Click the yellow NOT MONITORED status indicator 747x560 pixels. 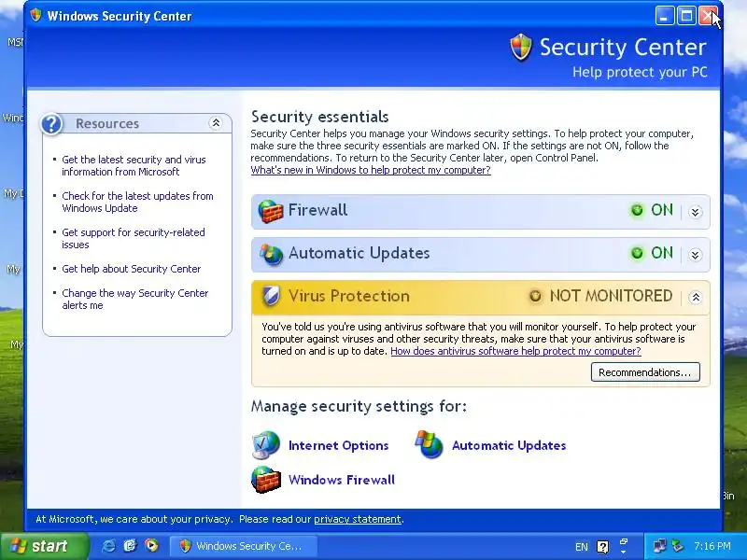point(535,296)
